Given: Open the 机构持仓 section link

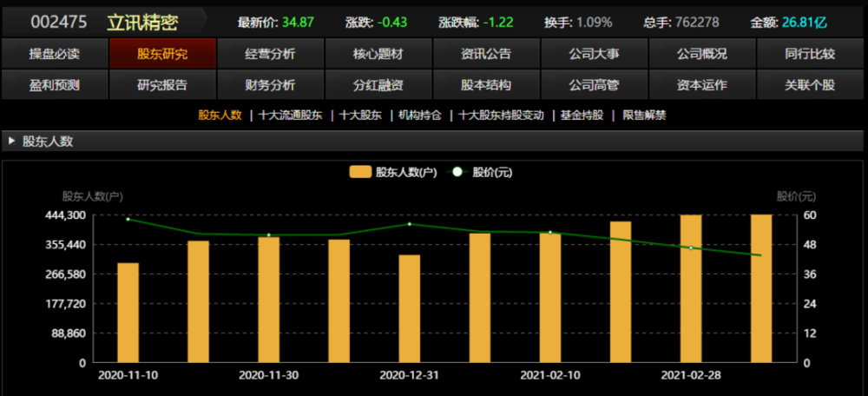Looking at the screenshot, I should pos(420,115).
